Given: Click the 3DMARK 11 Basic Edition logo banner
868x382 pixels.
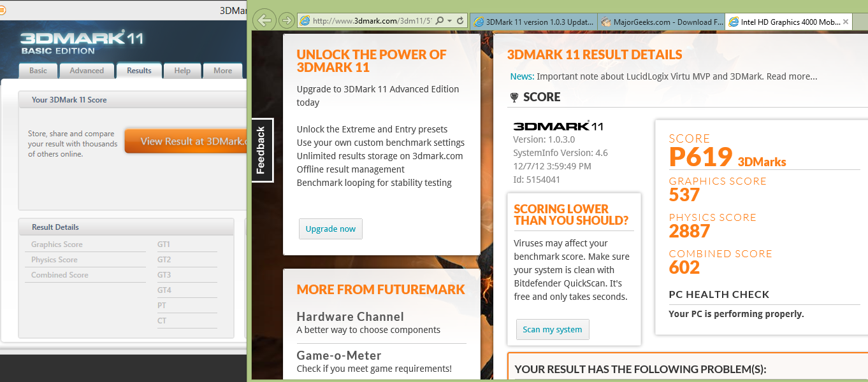Looking at the screenshot, I should pyautogui.click(x=82, y=42).
